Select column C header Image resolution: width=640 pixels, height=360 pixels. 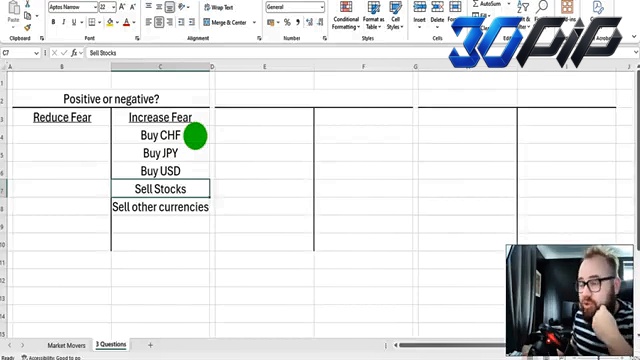pyautogui.click(x=160, y=67)
